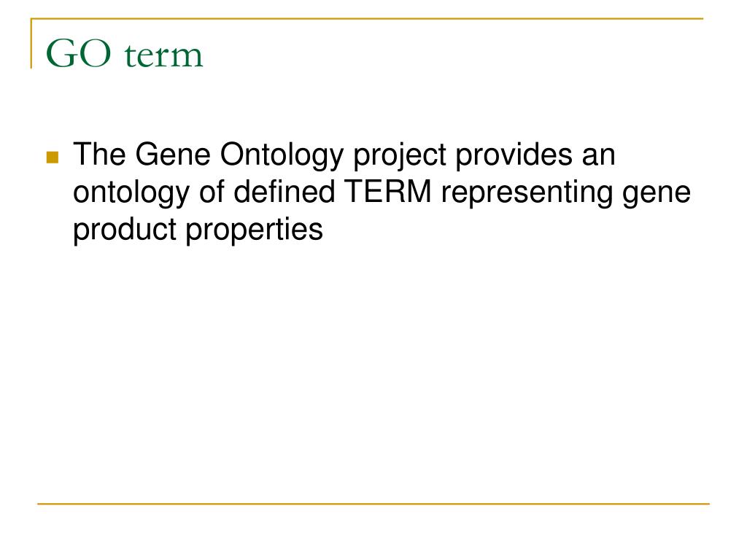Click the capitalized word 'TERM'
The image size is (747, 560).
coord(388,192)
